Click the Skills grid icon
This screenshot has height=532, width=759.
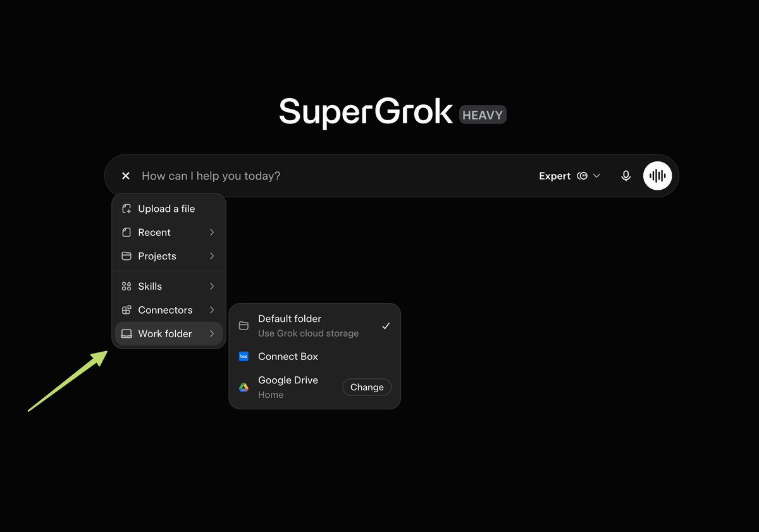tap(126, 286)
